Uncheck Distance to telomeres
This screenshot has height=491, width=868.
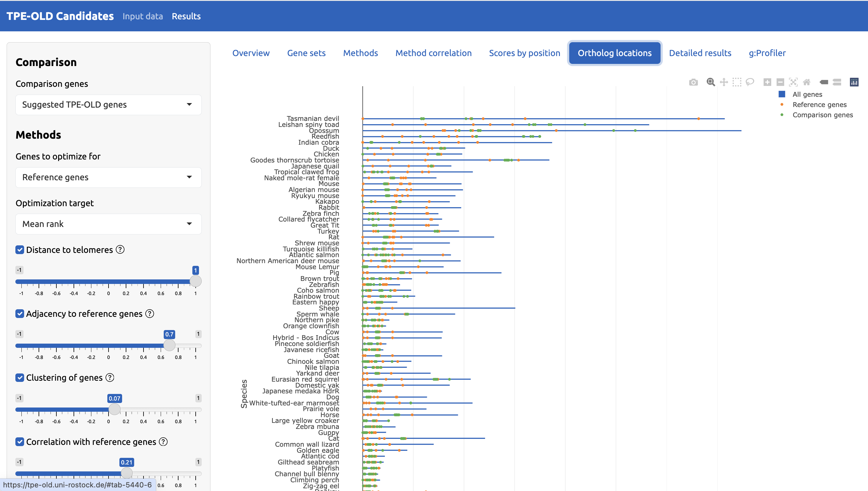pyautogui.click(x=20, y=250)
